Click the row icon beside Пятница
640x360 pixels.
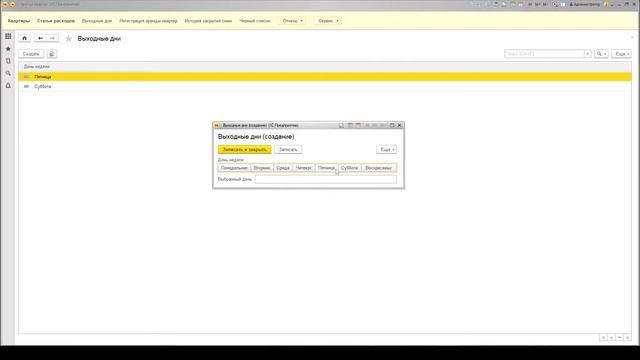(27, 77)
